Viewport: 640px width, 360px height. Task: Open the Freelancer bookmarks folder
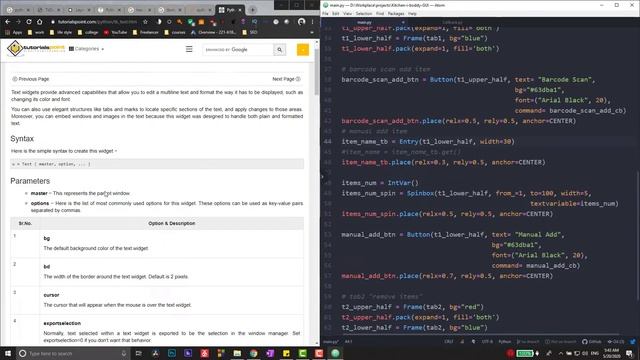(145, 32)
